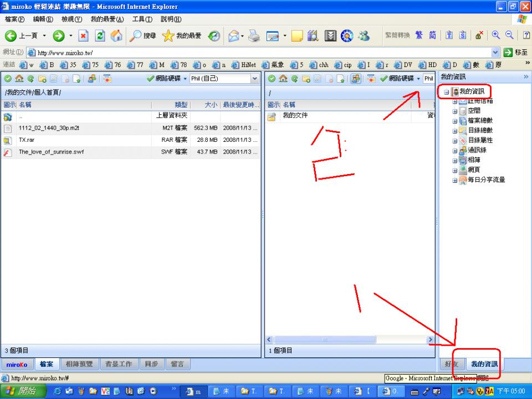Expand 檔案總數 tree node
Screen dimensions: 532x399
[x=454, y=121]
